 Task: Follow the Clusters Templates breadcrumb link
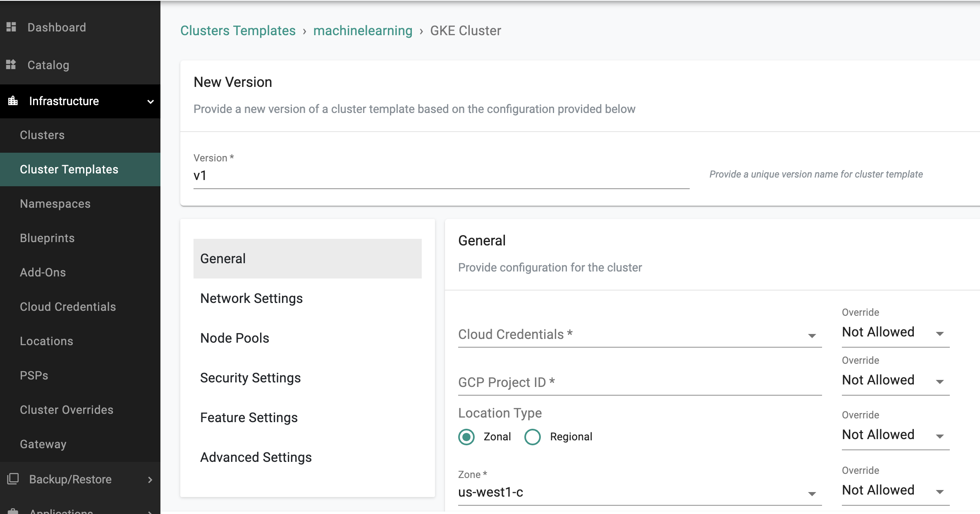click(238, 31)
